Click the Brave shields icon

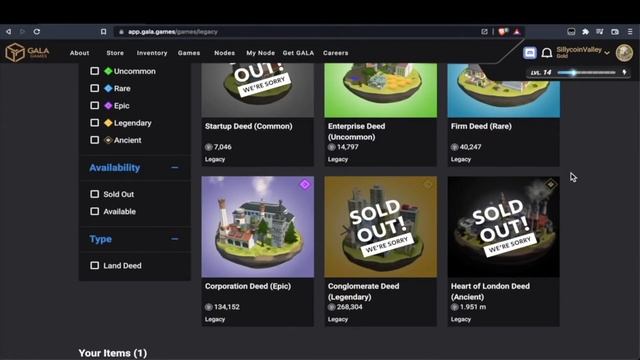click(x=503, y=31)
